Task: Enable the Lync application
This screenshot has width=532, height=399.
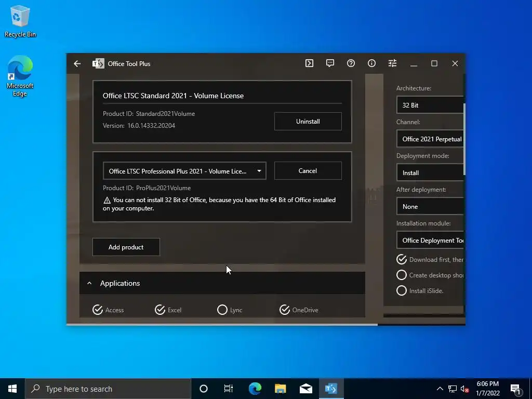Action: coord(222,310)
